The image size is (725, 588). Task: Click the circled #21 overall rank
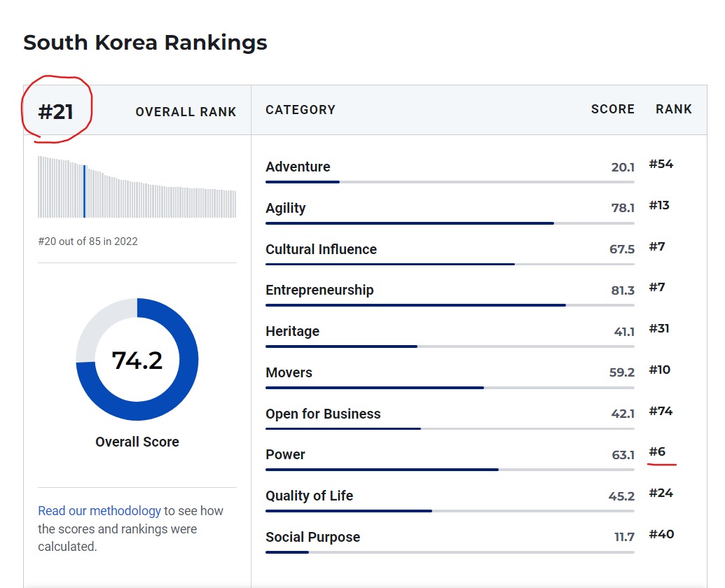point(56,111)
